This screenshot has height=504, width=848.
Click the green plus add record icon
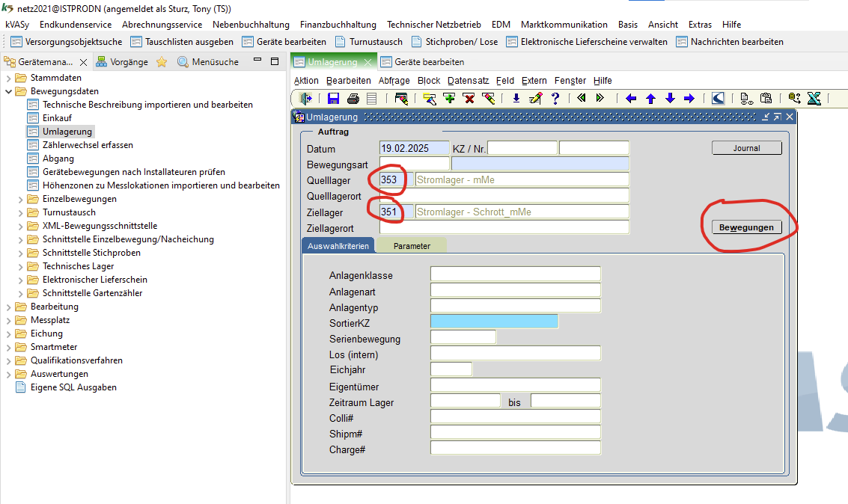click(449, 99)
